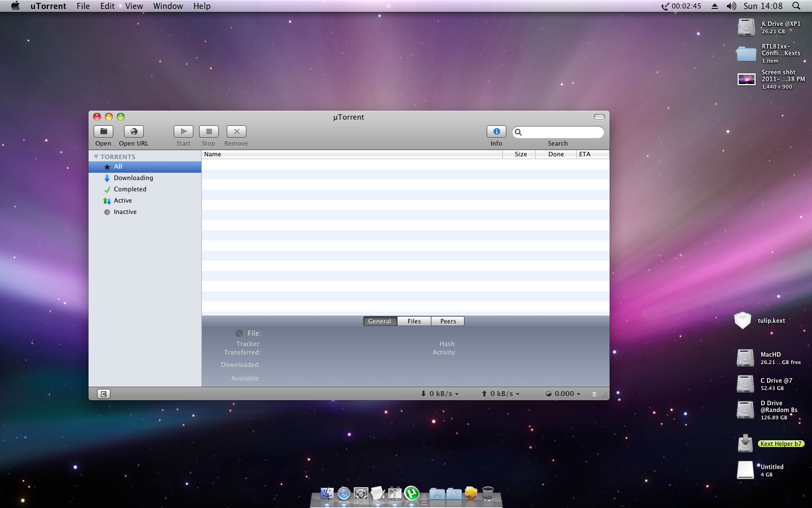Image resolution: width=812 pixels, height=508 pixels.
Task: Launch Safari from the Dock
Action: 344,494
